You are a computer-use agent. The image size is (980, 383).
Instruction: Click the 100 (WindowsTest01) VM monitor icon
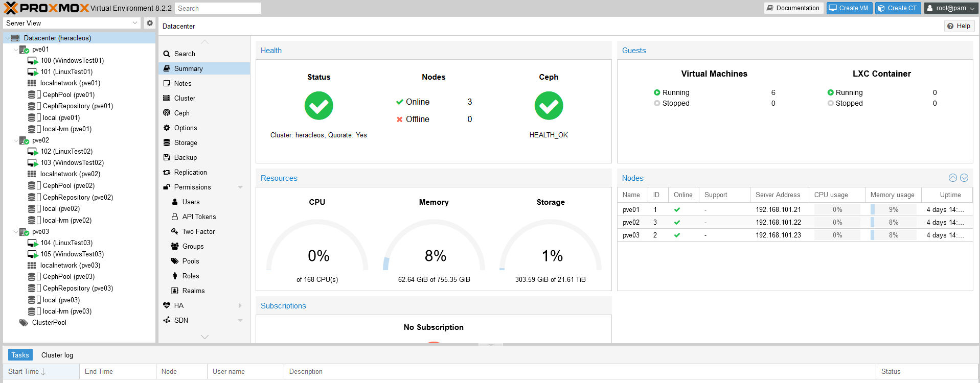coord(33,61)
